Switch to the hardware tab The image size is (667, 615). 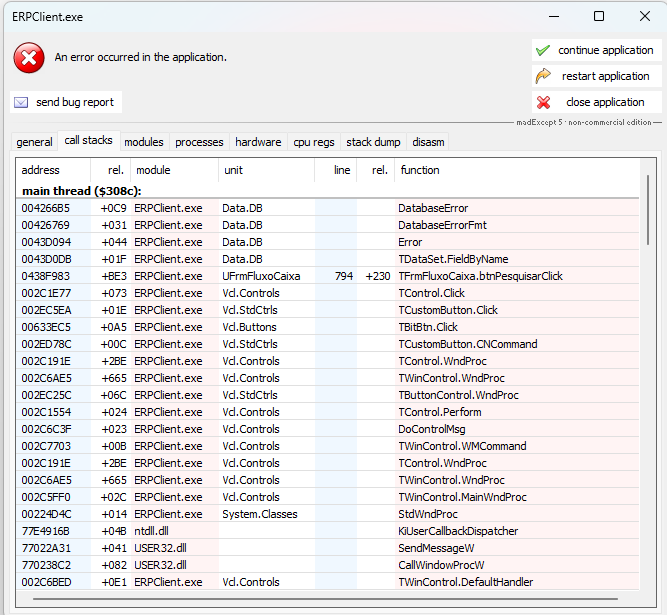(258, 142)
